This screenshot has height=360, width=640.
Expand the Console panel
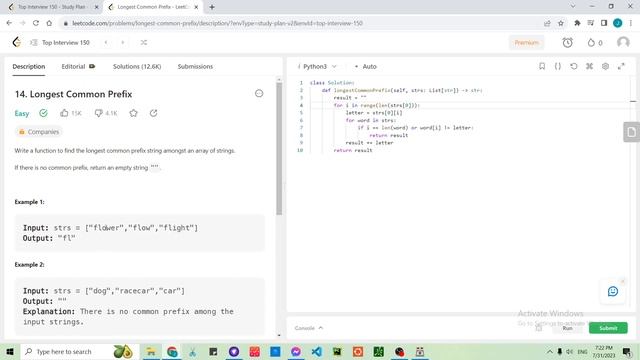point(309,328)
